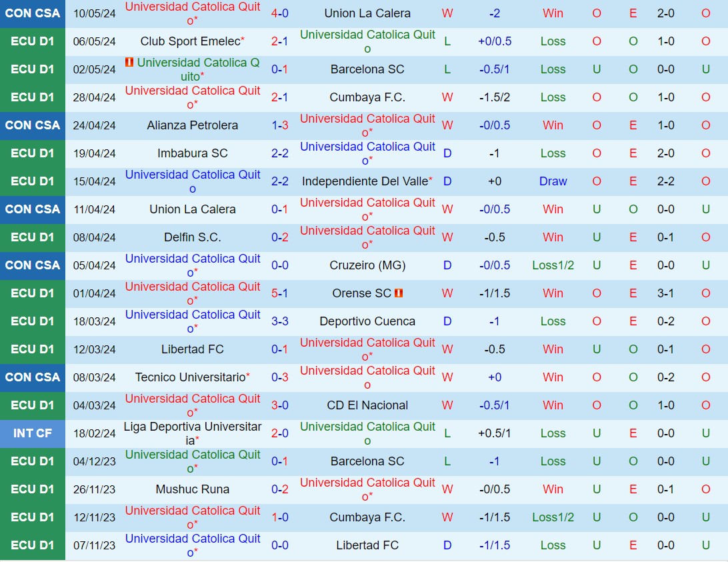The image size is (728, 562).
Task: Click the red card icon on the 02/05/24 row
Action: (x=129, y=62)
